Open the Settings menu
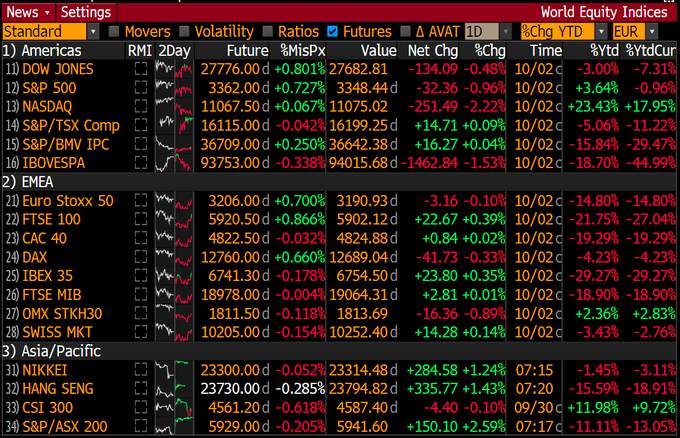Screen dimensions: 680x438 point(86,12)
